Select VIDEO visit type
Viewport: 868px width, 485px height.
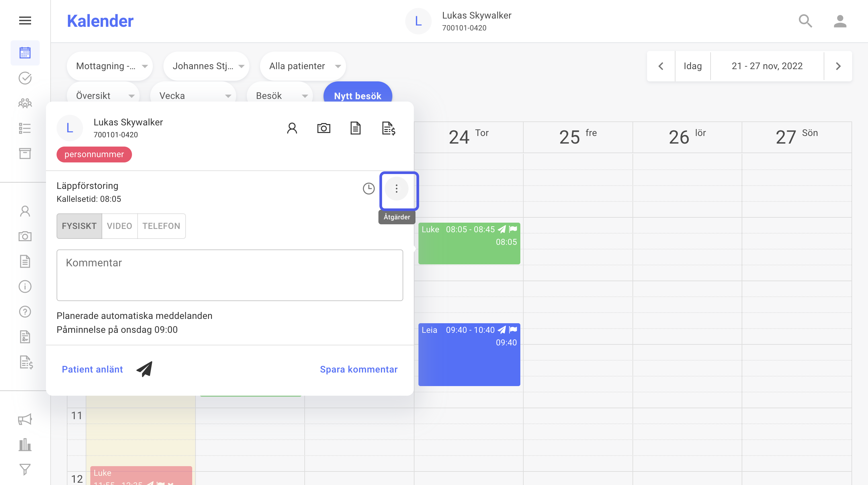tap(120, 226)
